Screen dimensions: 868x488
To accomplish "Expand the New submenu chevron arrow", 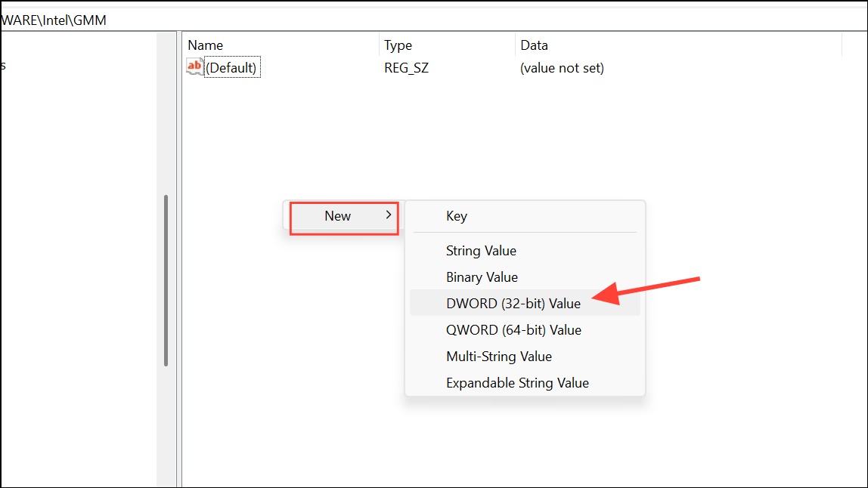I will click(x=389, y=215).
